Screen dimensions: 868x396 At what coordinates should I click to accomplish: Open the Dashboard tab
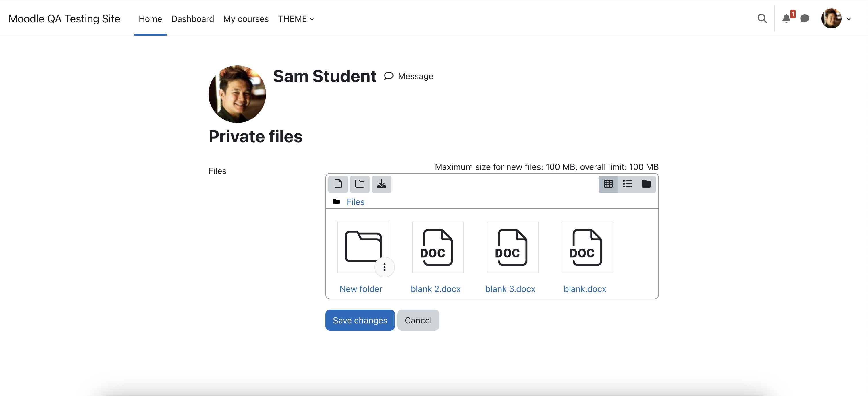(193, 19)
